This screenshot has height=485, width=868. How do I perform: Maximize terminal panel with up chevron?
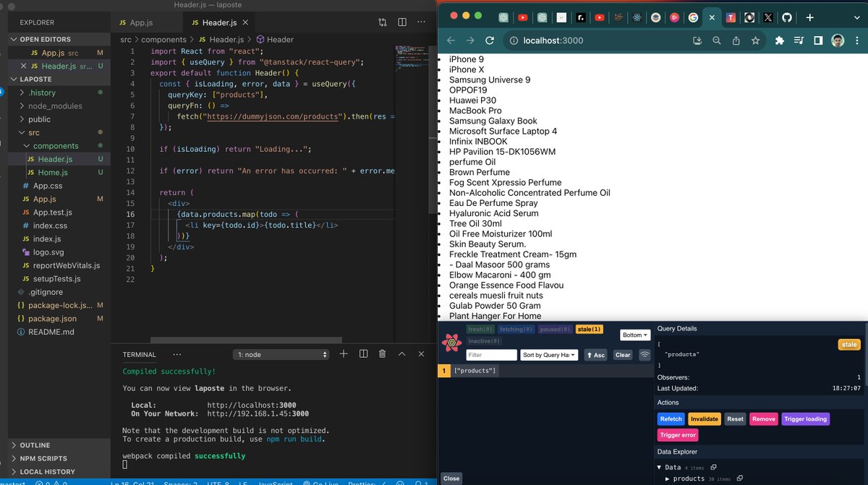tap(402, 354)
